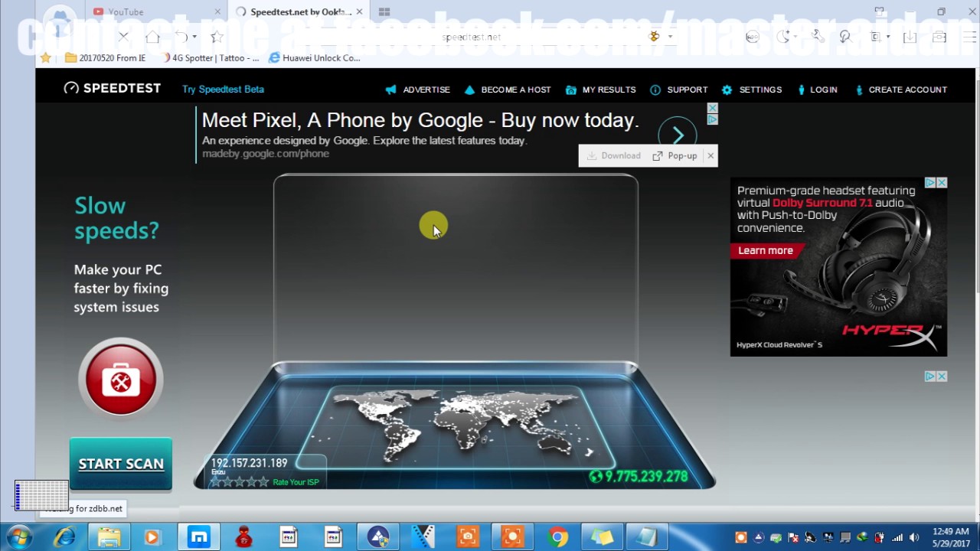Open the Try Speedtest Beta link
The image size is (980, 551).
click(x=223, y=89)
